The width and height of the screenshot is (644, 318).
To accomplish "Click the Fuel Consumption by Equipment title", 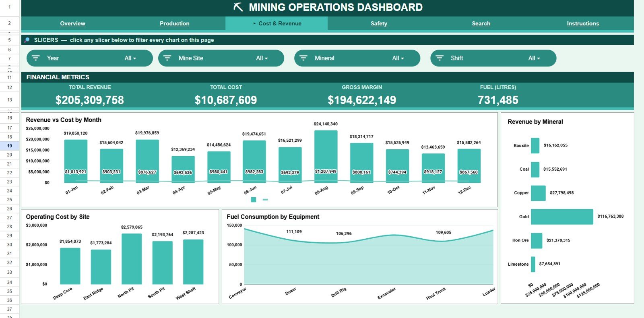I will tap(273, 217).
